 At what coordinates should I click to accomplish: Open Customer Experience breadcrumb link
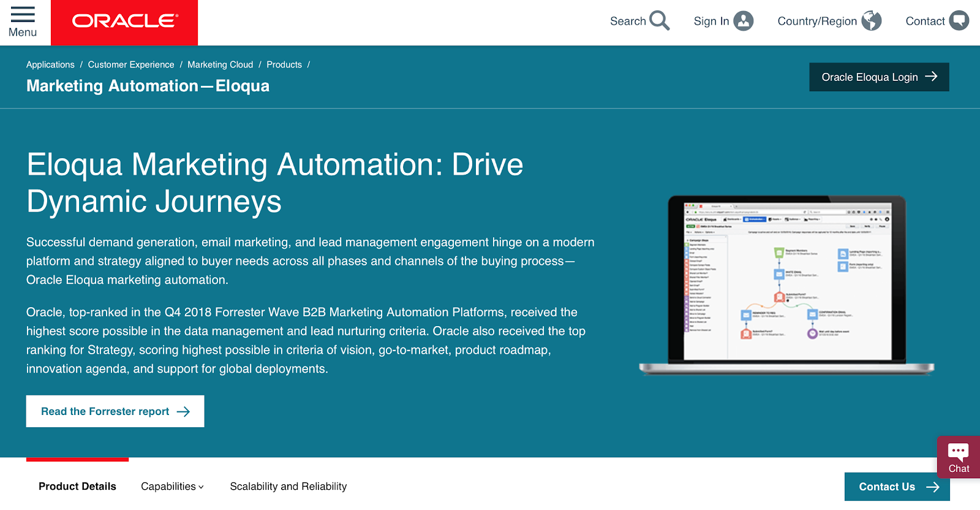click(x=131, y=64)
